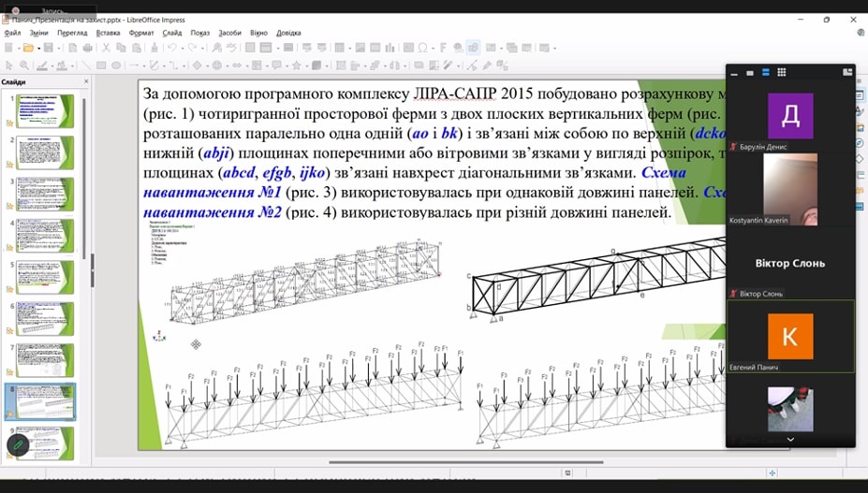Undo the last action
Image resolution: width=868 pixels, height=493 pixels.
click(172, 48)
